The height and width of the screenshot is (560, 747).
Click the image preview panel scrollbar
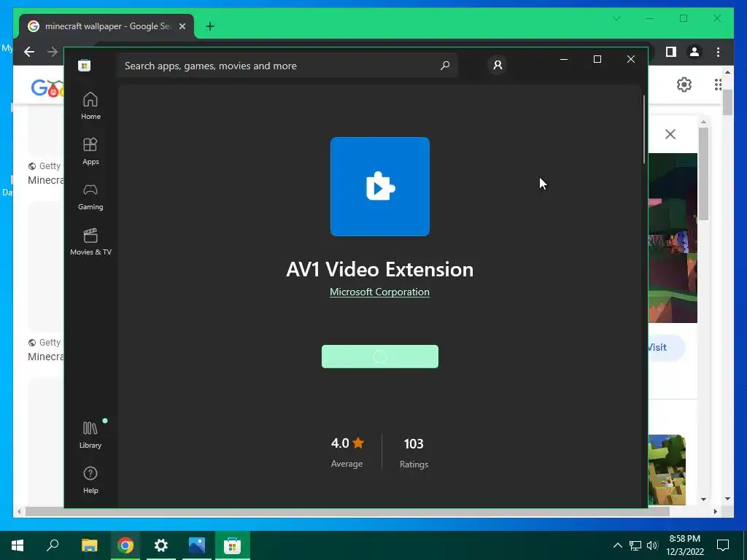(x=704, y=174)
